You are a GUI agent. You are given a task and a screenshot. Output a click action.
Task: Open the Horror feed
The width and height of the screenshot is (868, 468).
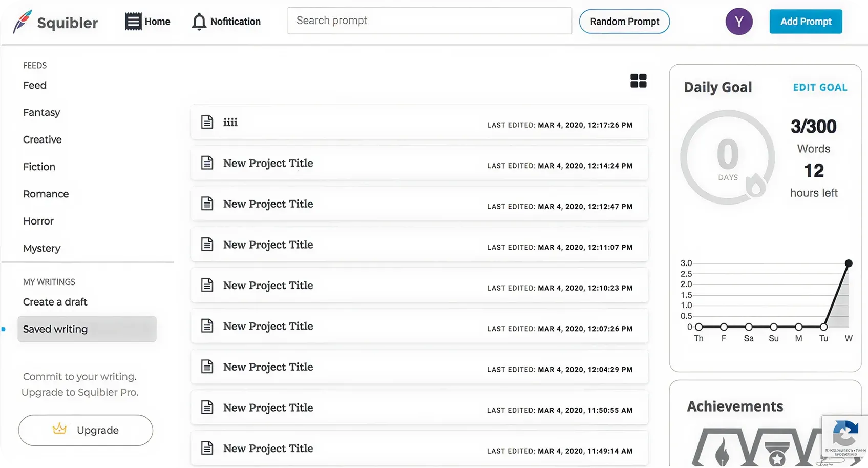tap(38, 221)
